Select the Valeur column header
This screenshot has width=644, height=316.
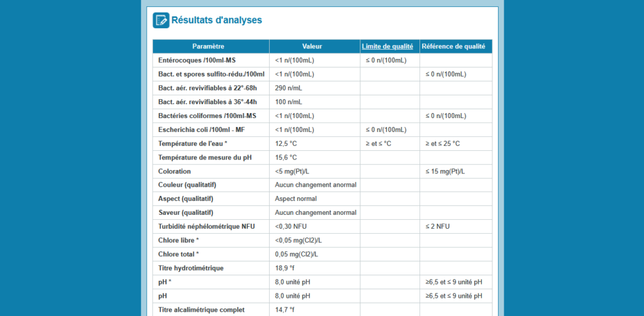tap(312, 46)
